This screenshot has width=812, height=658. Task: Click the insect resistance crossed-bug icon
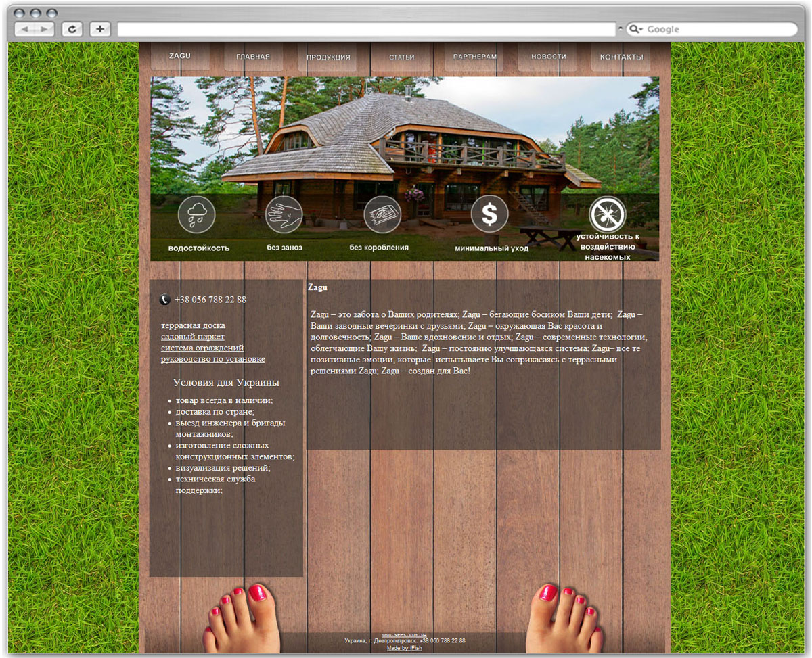coord(607,214)
